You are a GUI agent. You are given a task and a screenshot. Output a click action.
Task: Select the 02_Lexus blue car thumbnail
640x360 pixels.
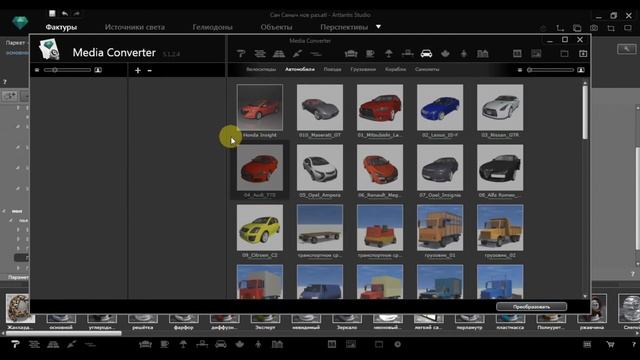pyautogui.click(x=440, y=107)
